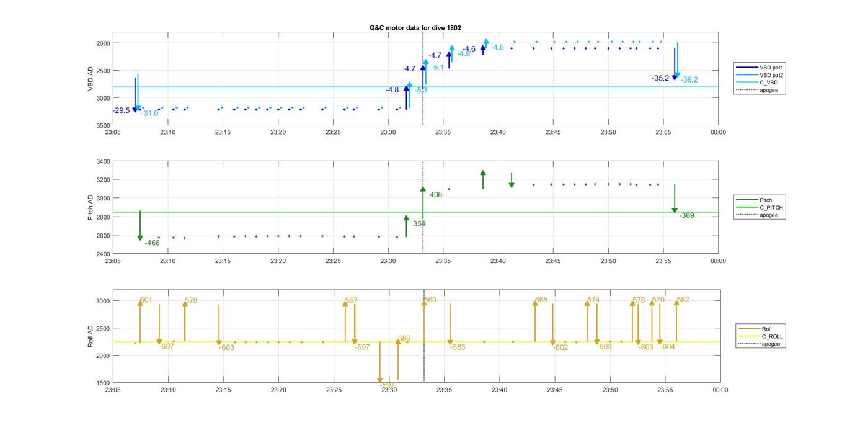Click the plot title 'G&C motor data for dive 1802'

(x=415, y=28)
